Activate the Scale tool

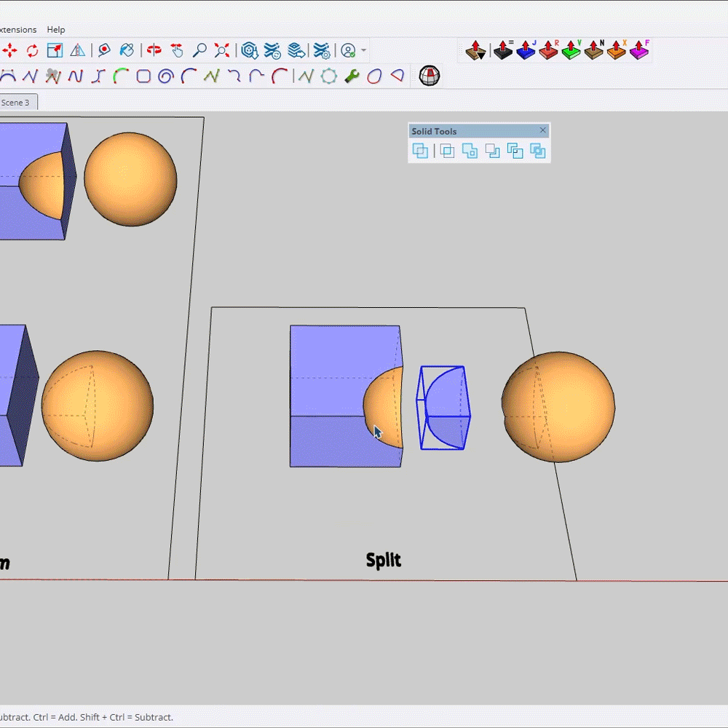[x=55, y=50]
